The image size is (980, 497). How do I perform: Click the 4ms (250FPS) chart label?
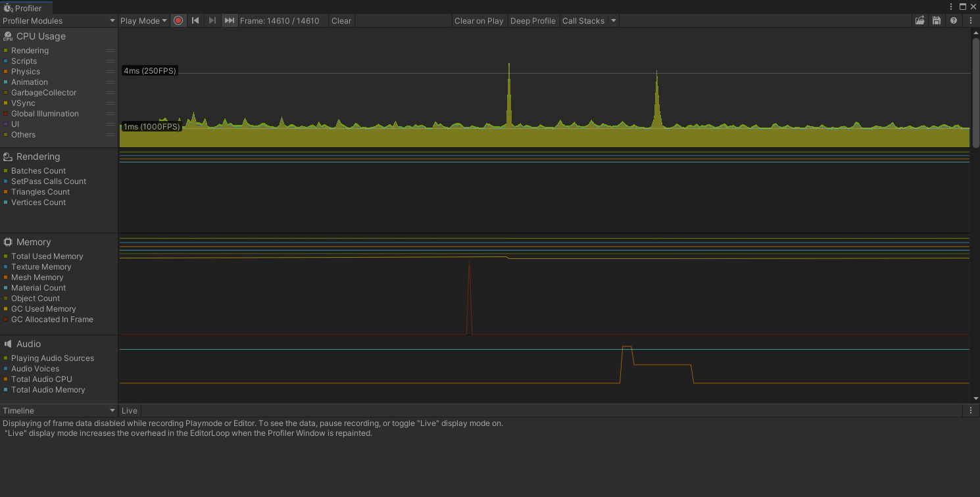click(x=150, y=71)
